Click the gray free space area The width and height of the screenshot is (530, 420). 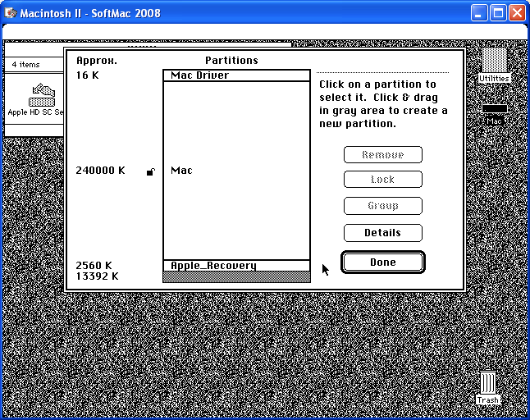[236, 276]
